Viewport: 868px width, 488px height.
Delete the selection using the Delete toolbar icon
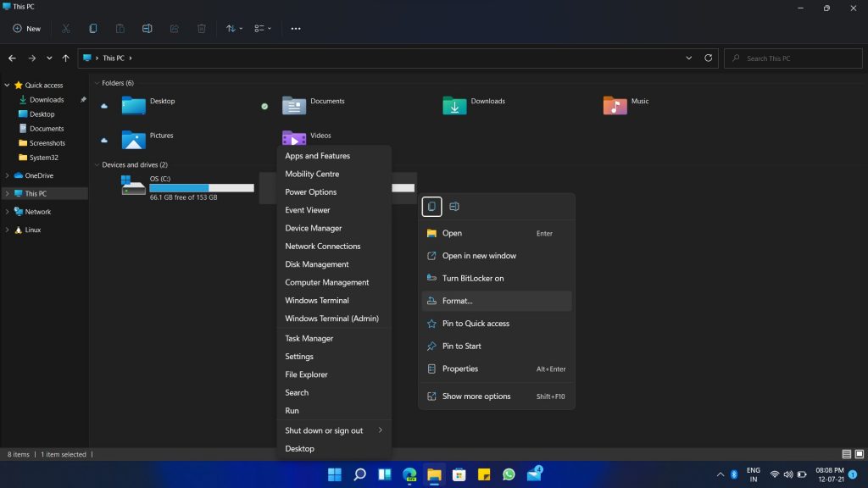(202, 28)
